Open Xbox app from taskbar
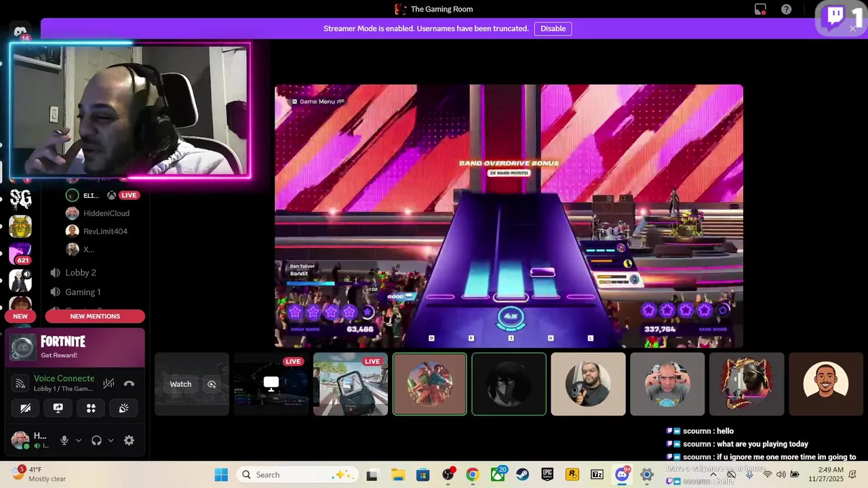 point(498,474)
